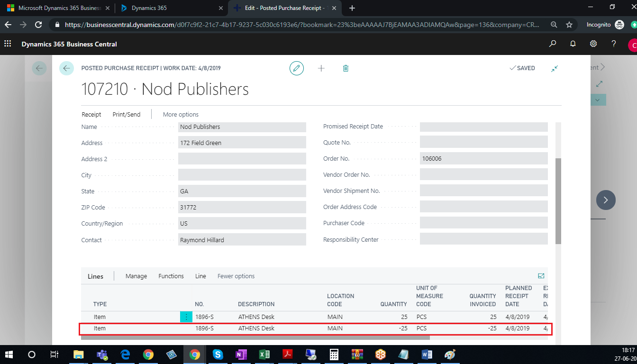Image resolution: width=637 pixels, height=364 pixels.
Task: Open the Functions menu in Lines
Action: click(171, 276)
